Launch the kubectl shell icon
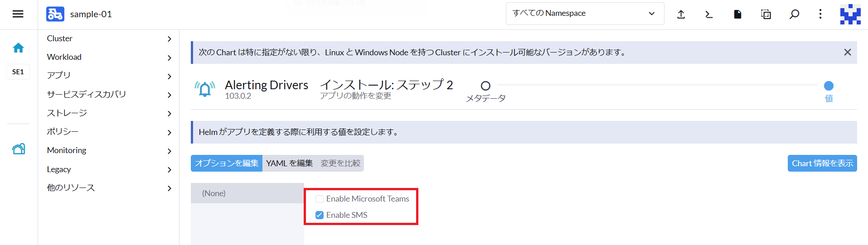 pyautogui.click(x=709, y=14)
